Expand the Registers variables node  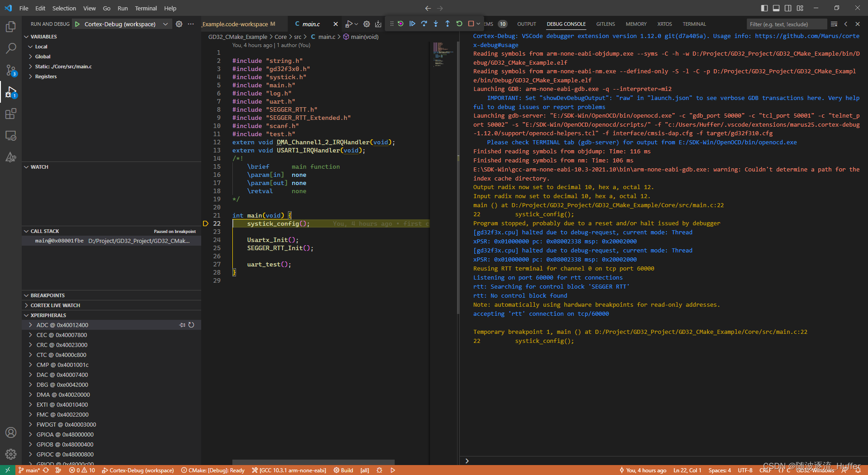point(46,76)
